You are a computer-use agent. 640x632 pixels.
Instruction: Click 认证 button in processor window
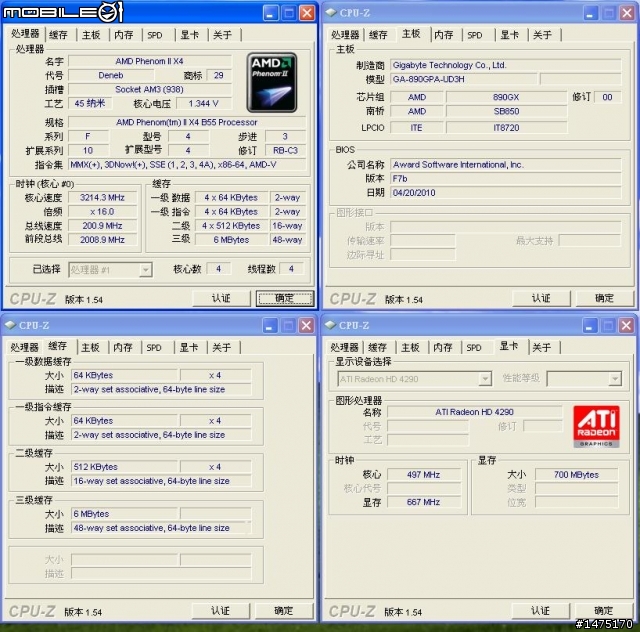click(x=221, y=298)
